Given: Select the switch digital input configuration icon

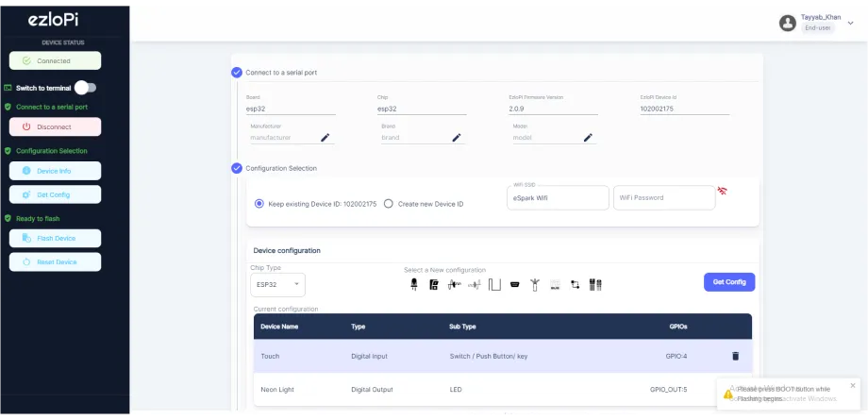Looking at the screenshot, I should [x=433, y=285].
